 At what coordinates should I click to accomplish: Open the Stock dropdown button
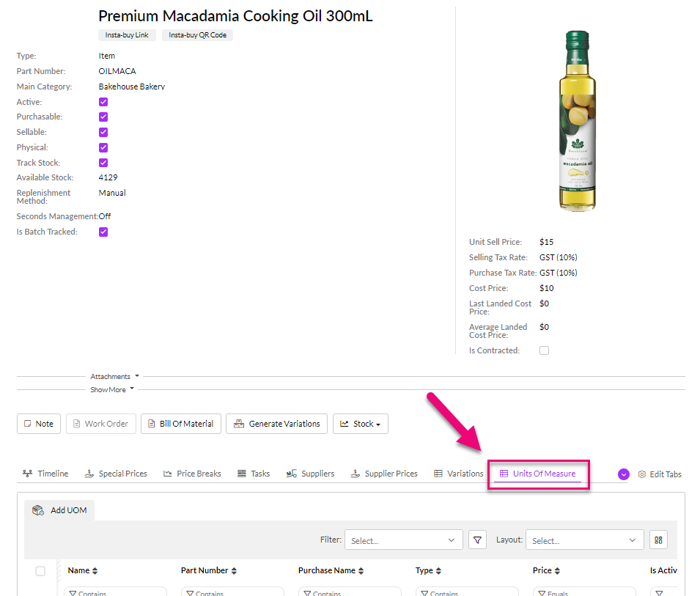click(360, 424)
